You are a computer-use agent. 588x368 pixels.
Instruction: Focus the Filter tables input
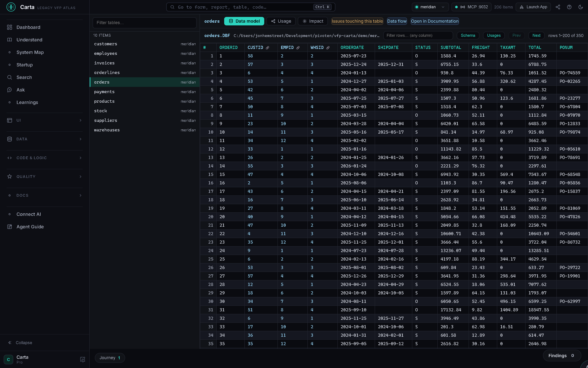click(x=144, y=23)
